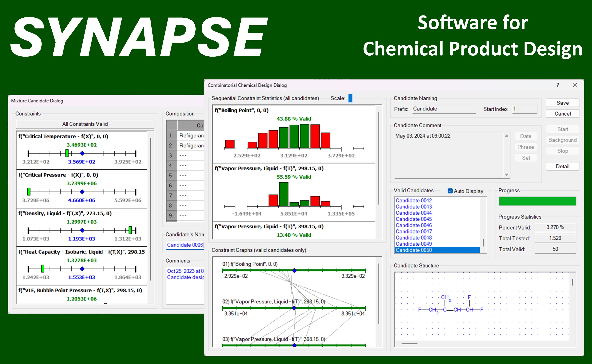Click row 1 Refrigerant in Composition table
Viewport: 592px width, 364px height.
[191, 135]
